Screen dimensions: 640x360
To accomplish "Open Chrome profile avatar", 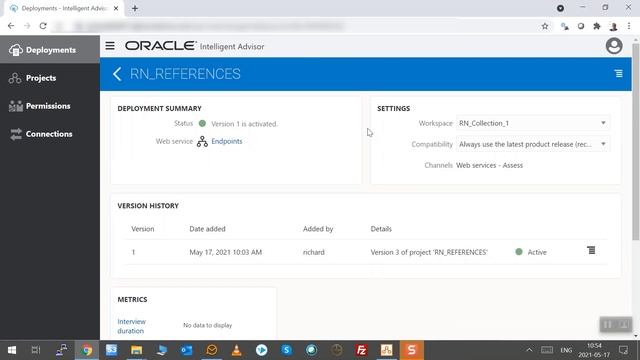I will [x=613, y=26].
